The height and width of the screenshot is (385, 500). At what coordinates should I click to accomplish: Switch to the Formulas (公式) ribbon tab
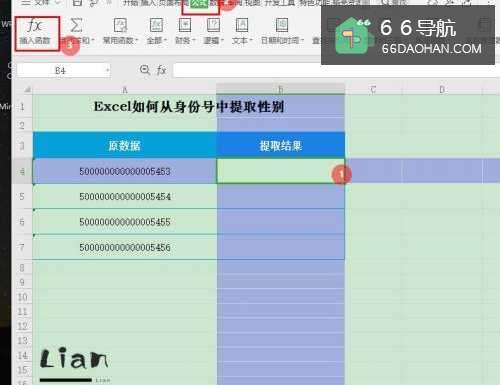click(200, 4)
